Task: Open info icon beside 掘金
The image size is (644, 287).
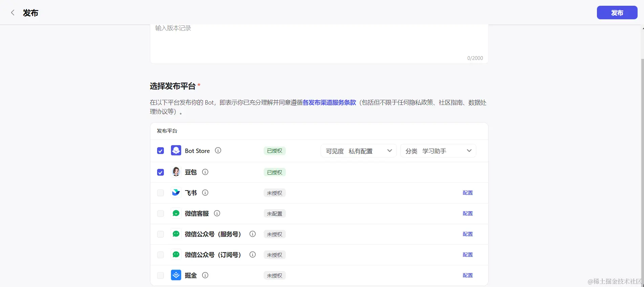Action: (205, 275)
